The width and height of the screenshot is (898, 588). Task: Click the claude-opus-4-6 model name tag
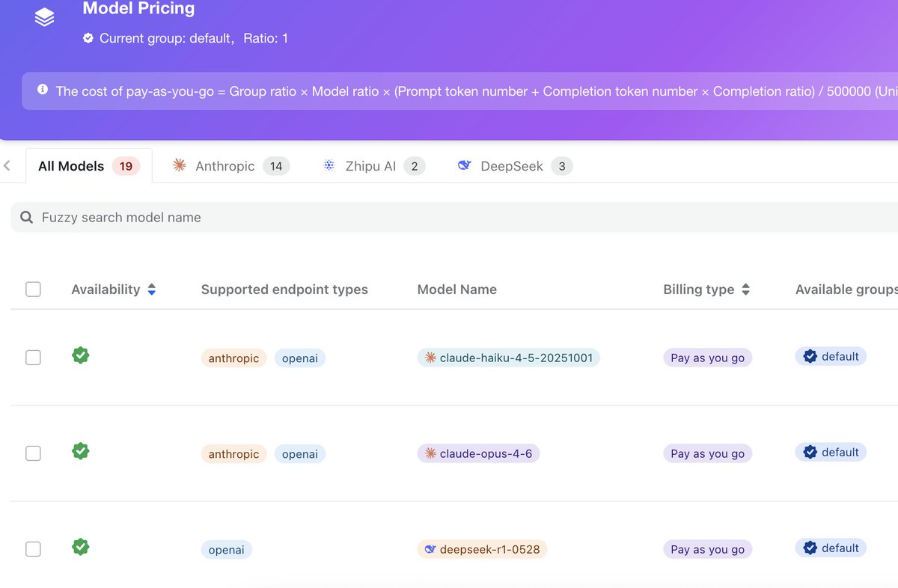(x=479, y=453)
